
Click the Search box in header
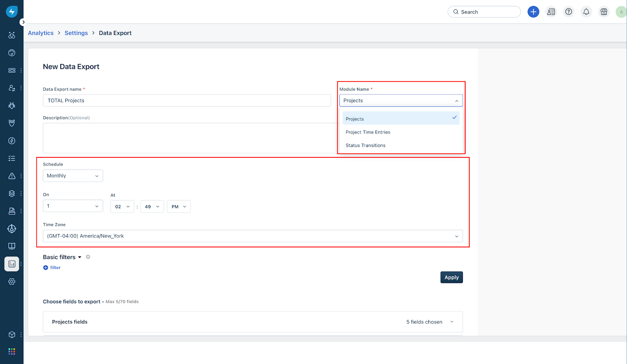(x=484, y=12)
